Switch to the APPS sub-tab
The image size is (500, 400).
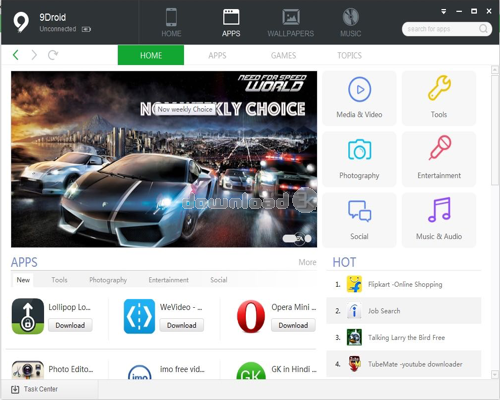tap(217, 55)
